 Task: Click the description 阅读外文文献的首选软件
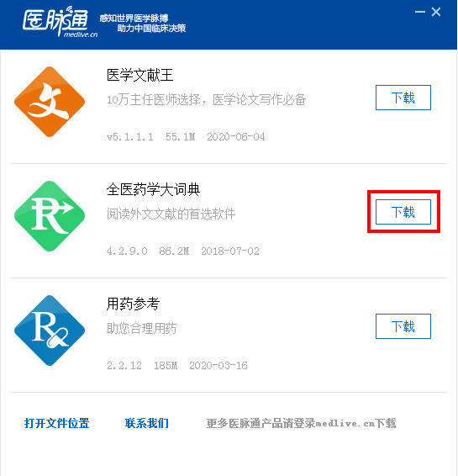coord(171,214)
